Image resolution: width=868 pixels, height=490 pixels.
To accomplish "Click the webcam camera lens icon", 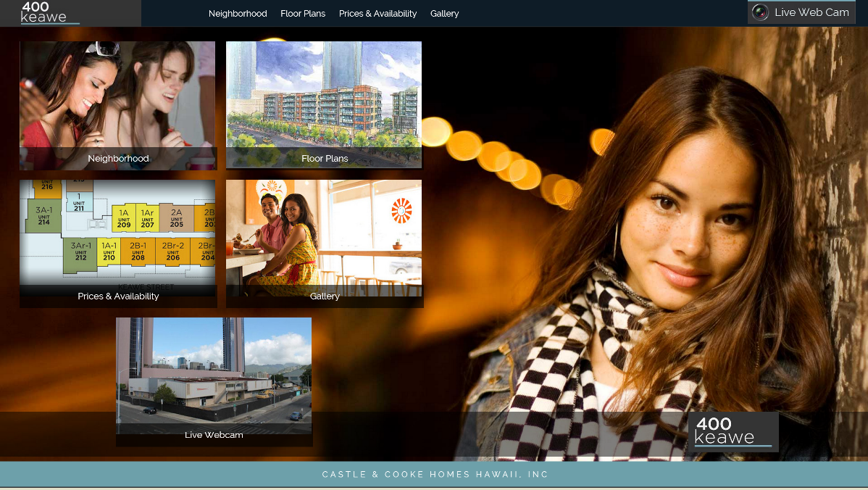I will [x=761, y=12].
